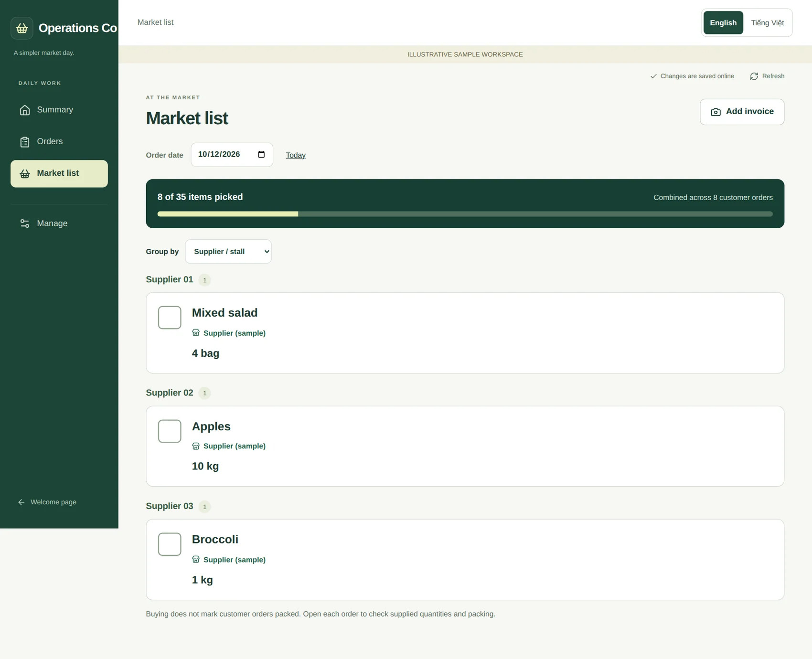Switch language to Tiếng Việt

(767, 22)
